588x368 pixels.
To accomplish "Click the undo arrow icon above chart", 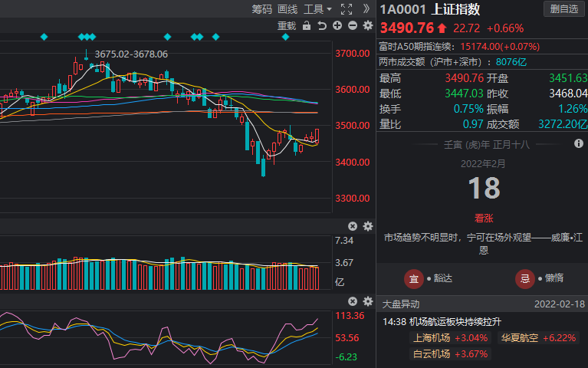I will click(x=322, y=25).
